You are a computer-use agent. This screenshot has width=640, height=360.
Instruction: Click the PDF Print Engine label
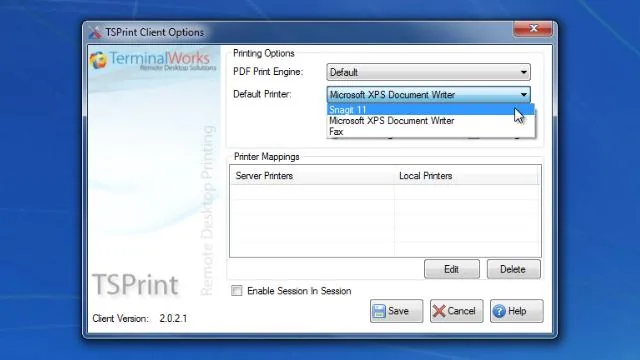tap(268, 72)
